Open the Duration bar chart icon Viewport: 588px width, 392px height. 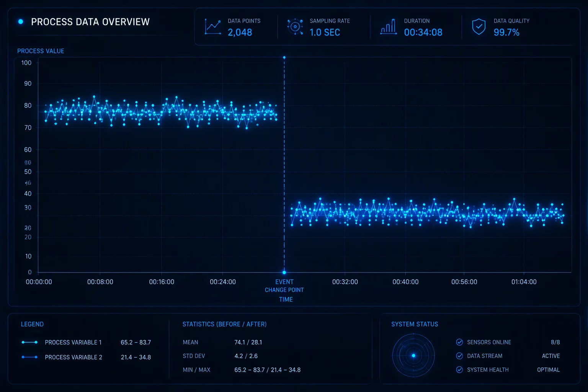[x=388, y=27]
